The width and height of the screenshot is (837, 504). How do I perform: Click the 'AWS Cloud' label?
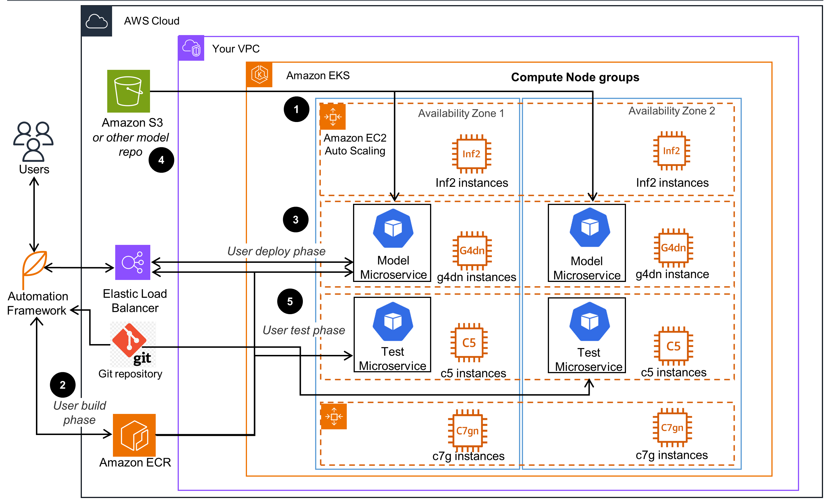click(152, 21)
